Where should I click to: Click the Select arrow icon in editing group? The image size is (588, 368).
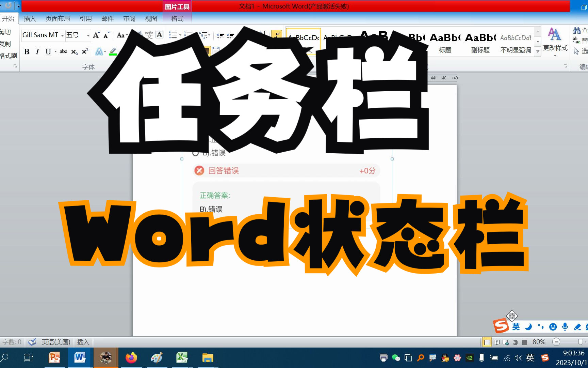[x=576, y=51]
